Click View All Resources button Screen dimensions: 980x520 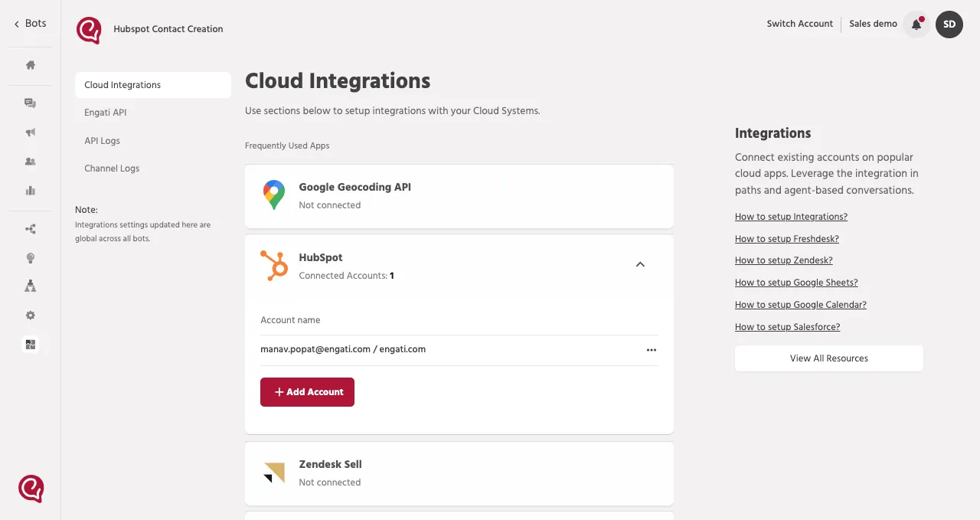[x=829, y=358]
